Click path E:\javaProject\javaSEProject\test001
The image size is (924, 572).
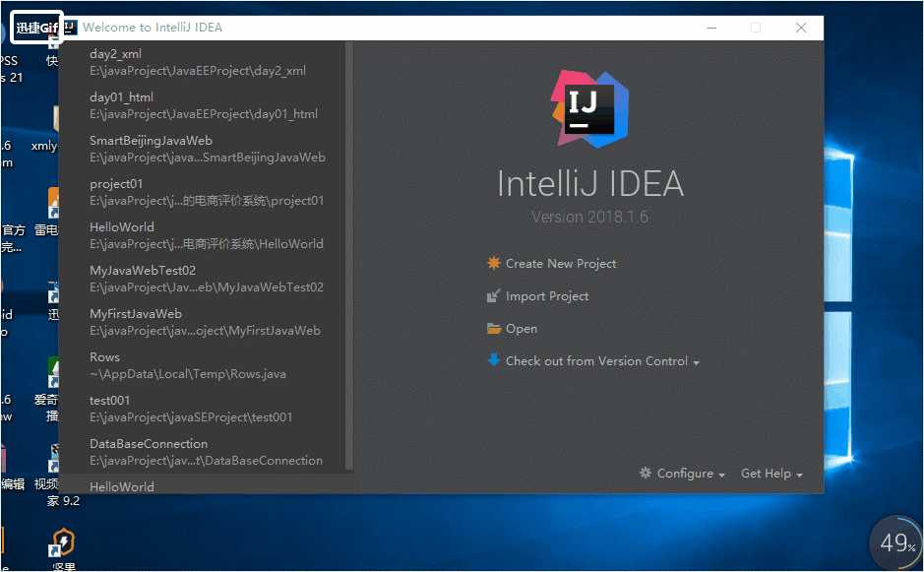point(191,416)
